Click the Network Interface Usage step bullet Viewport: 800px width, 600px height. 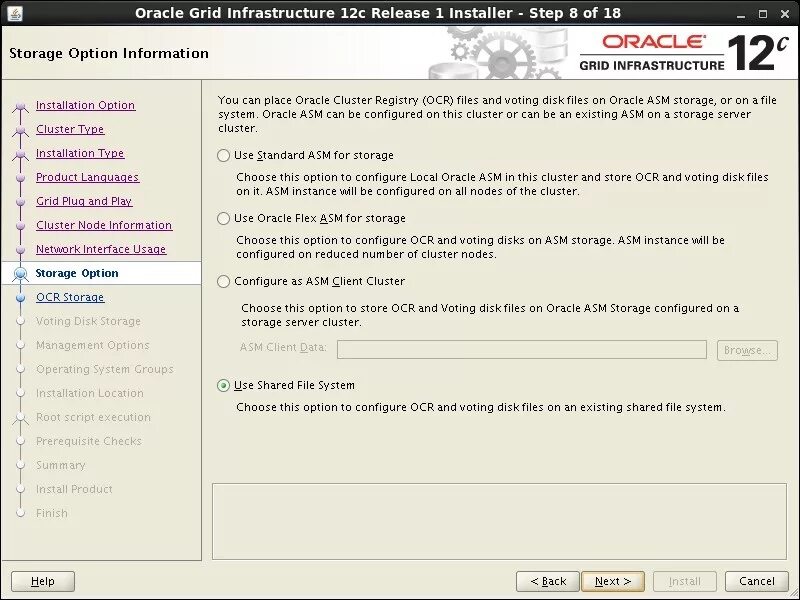20,249
